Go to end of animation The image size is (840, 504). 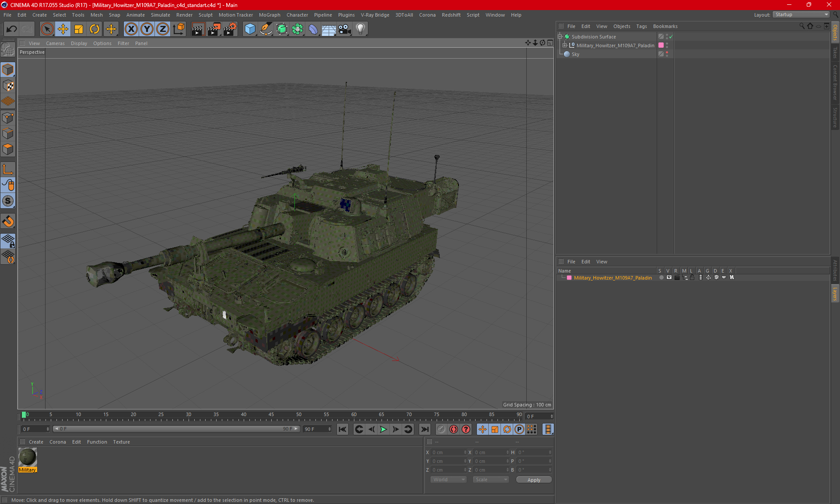424,429
